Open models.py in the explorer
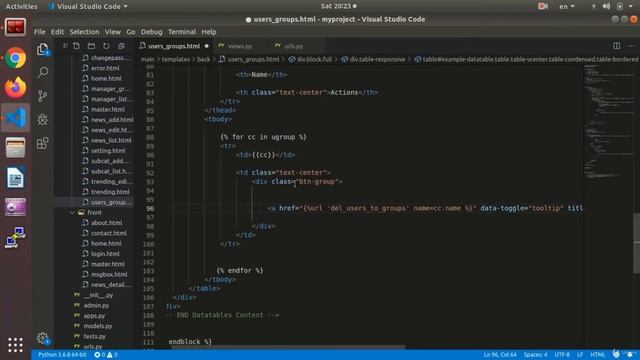 pos(98,326)
